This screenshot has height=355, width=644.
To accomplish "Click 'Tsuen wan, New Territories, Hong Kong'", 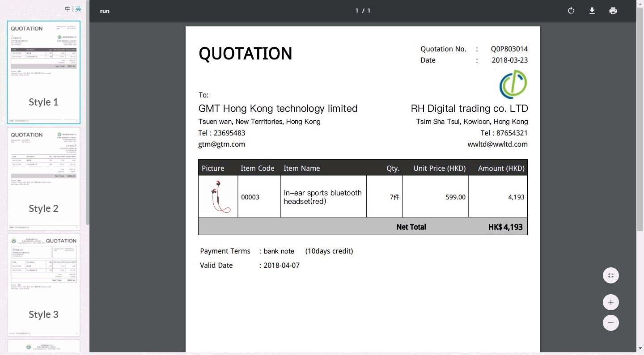I will [x=259, y=122].
